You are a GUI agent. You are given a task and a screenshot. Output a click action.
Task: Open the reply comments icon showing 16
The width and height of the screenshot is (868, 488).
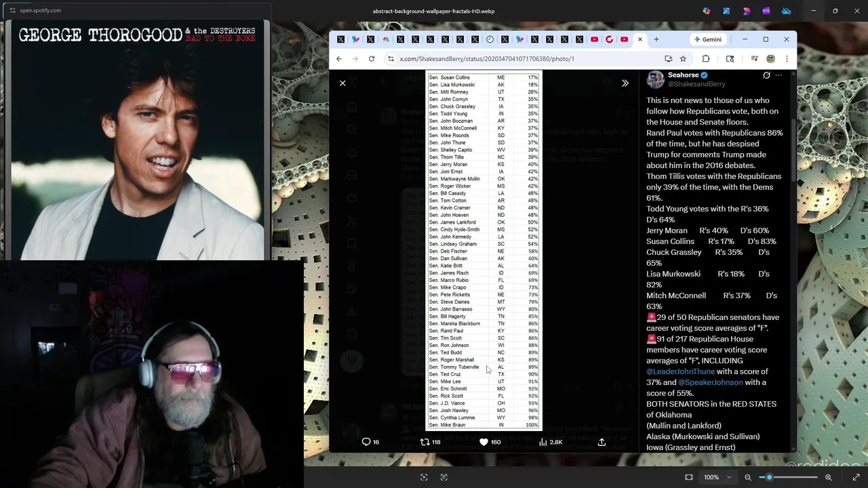pyautogui.click(x=370, y=442)
